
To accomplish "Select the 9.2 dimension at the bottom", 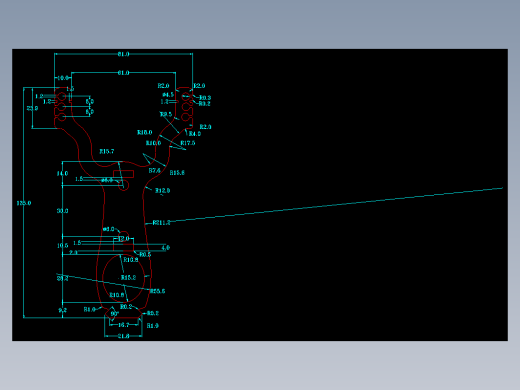I will coord(62,310).
